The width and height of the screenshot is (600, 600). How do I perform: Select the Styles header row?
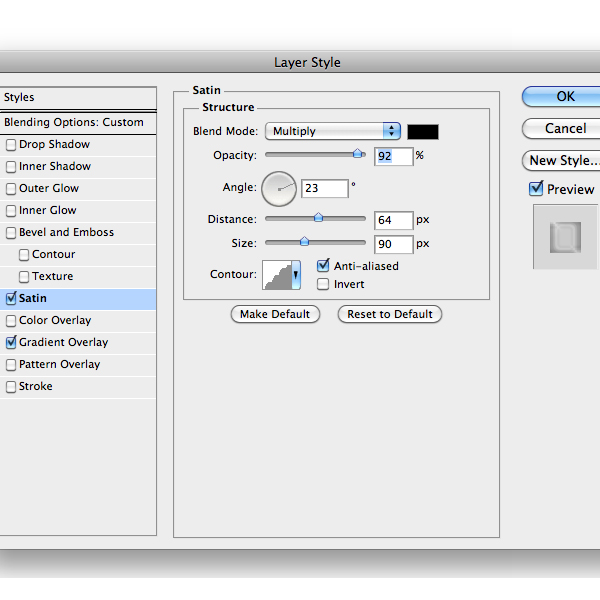(78, 98)
